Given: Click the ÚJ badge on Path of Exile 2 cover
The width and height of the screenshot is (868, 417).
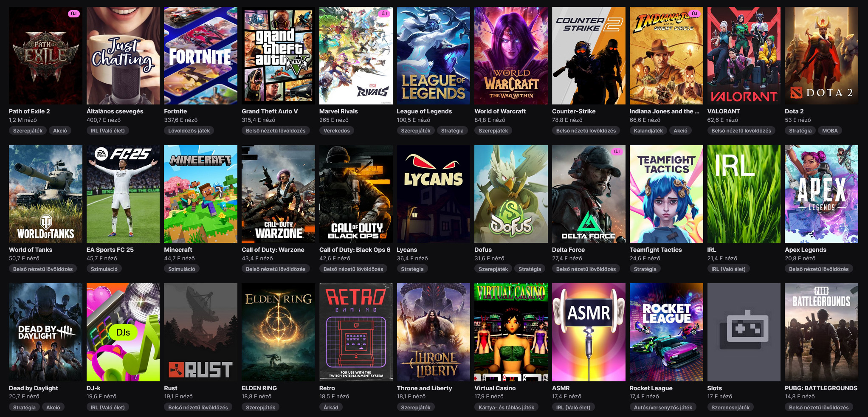Looking at the screenshot, I should click(74, 14).
